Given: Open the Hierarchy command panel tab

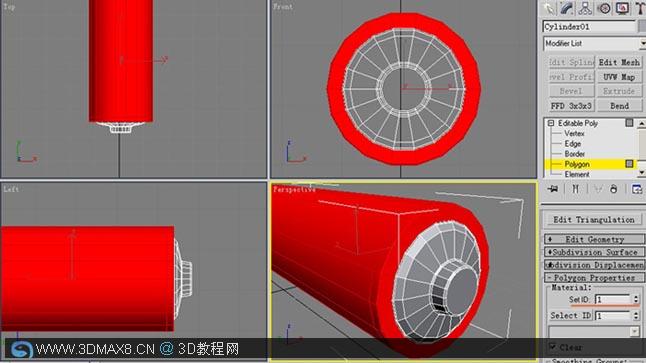Looking at the screenshot, I should tap(585, 8).
